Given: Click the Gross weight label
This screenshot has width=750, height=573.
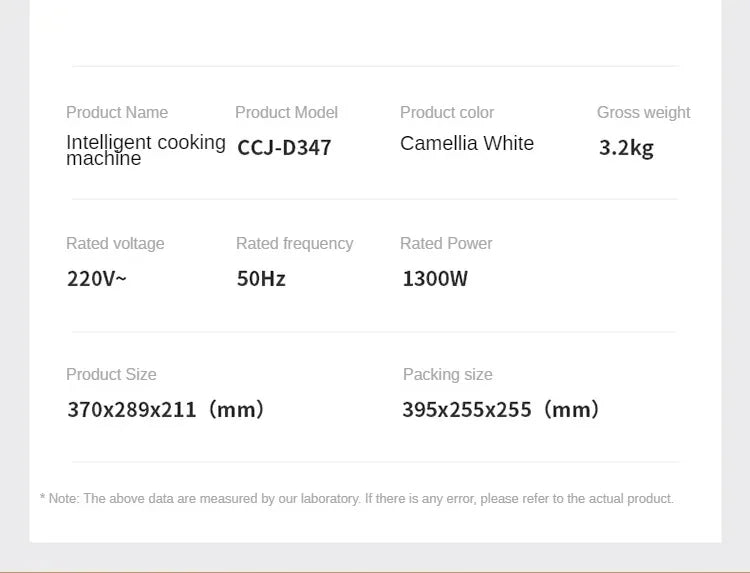Looking at the screenshot, I should (x=643, y=112).
